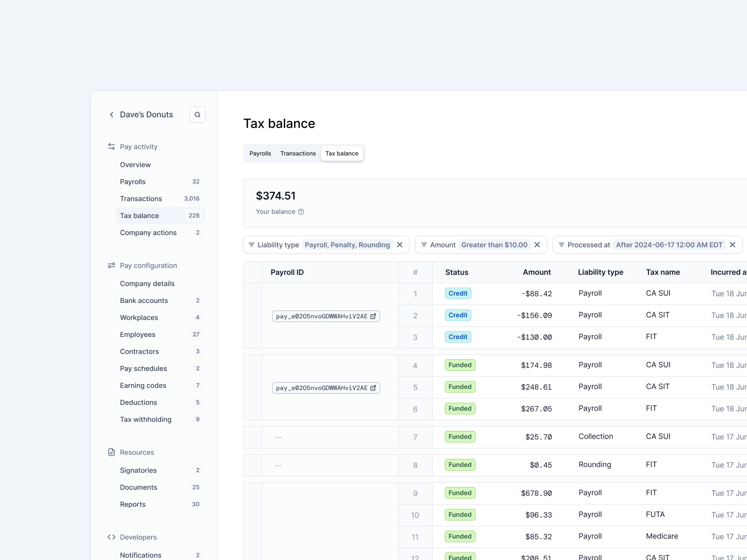
Task: Switch to the Payrolls tab
Action: coord(260,154)
